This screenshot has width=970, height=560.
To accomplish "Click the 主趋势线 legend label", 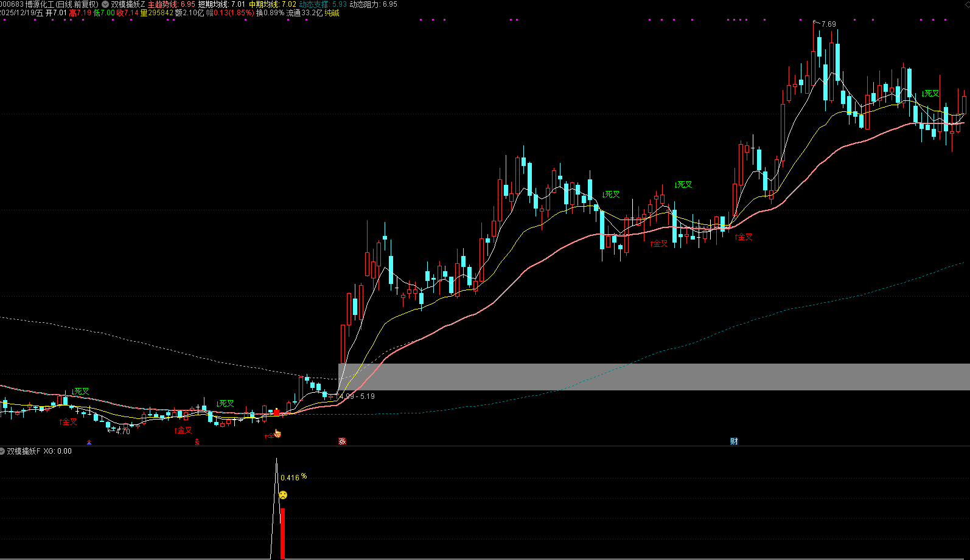I will (163, 4).
